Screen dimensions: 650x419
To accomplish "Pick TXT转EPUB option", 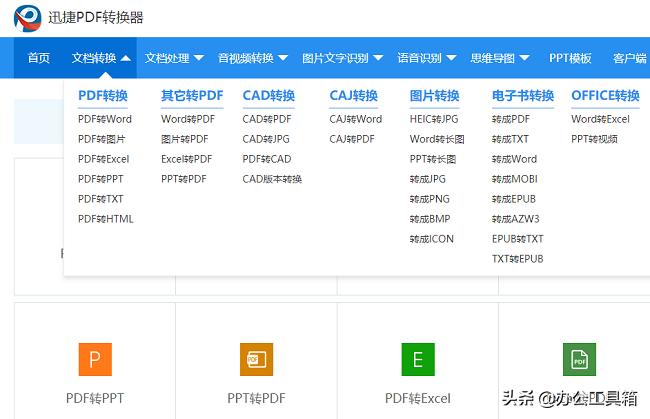I will [x=517, y=259].
